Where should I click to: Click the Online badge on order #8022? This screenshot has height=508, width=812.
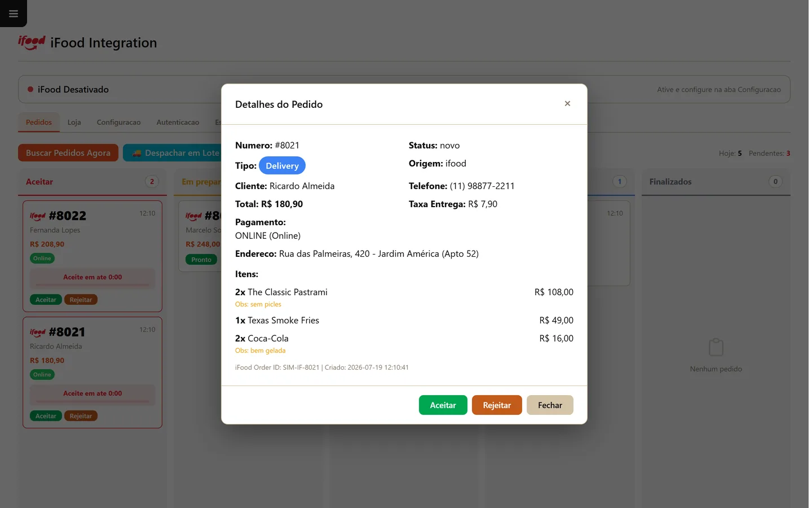click(x=42, y=259)
